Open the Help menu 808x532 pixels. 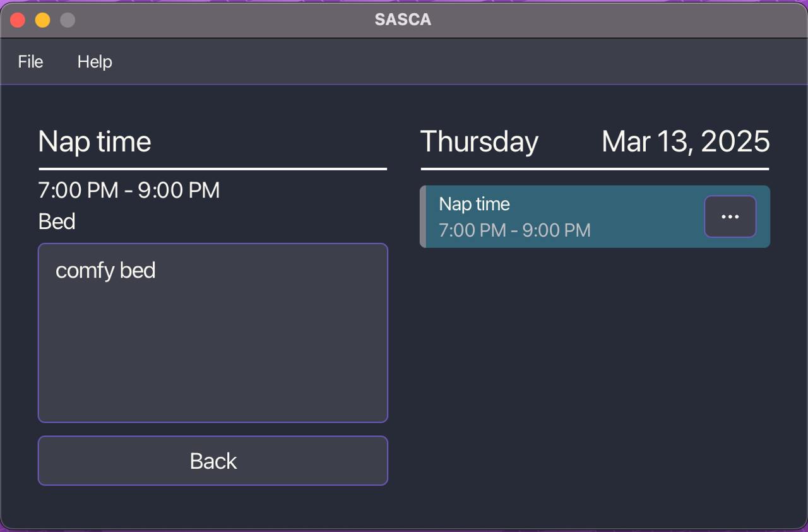tap(95, 61)
